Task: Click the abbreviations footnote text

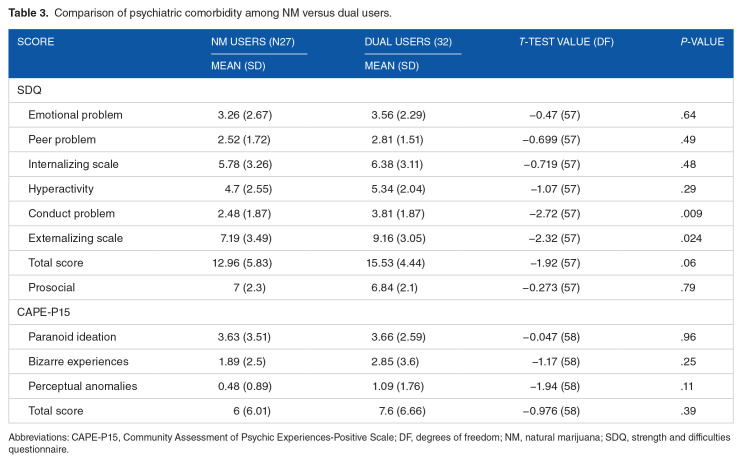Action: pyautogui.click(x=370, y=442)
